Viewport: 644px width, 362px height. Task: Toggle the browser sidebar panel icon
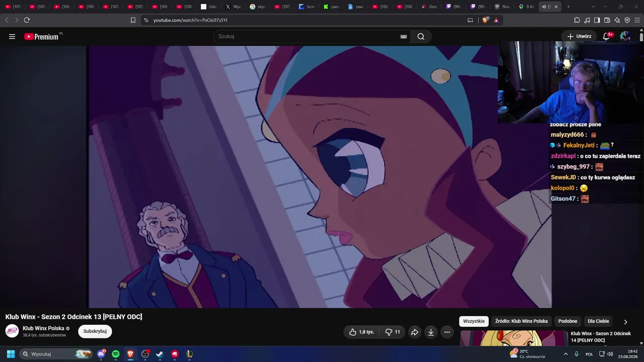pos(597,20)
